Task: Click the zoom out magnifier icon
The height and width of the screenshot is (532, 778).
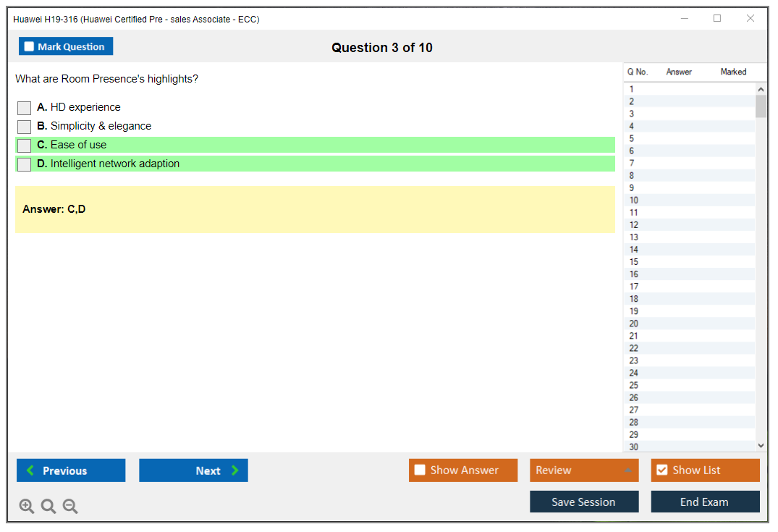Action: [70, 507]
